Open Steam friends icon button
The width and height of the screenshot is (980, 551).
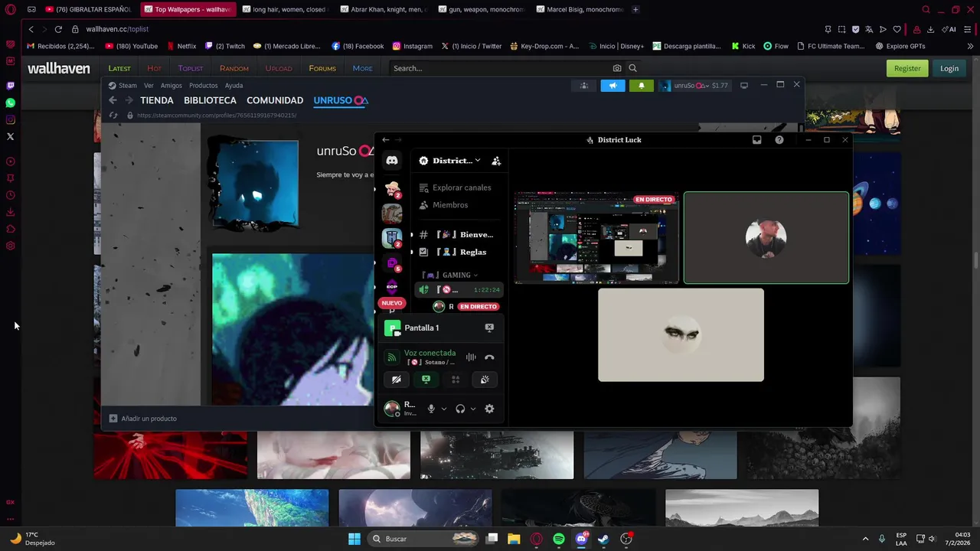click(x=583, y=85)
